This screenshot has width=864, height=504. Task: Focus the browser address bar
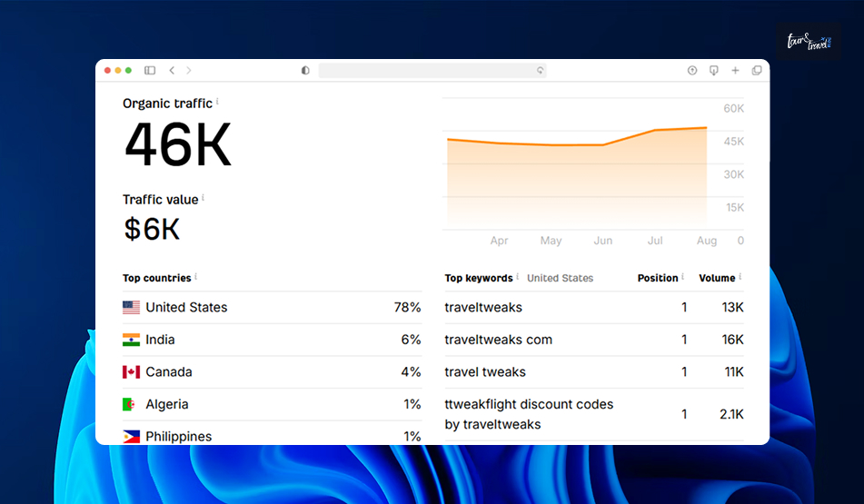point(432,70)
